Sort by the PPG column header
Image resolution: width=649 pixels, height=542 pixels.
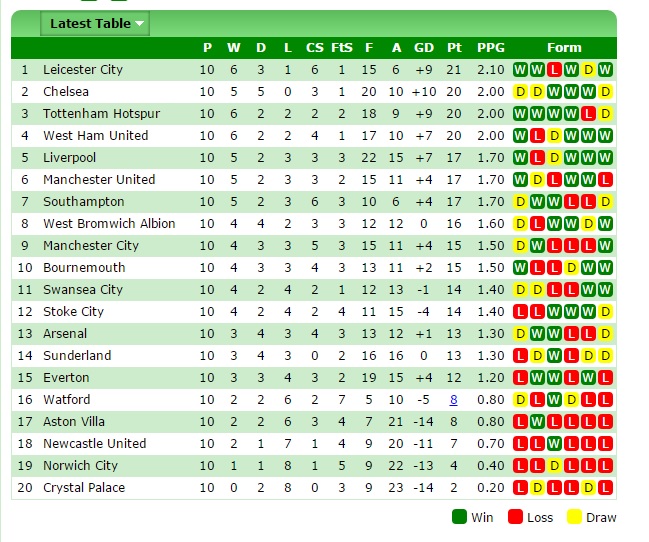pos(491,48)
